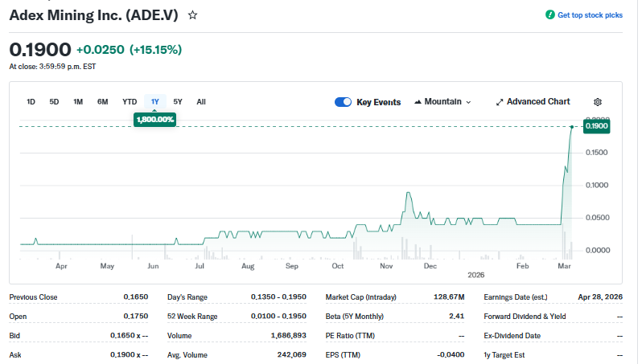The width and height of the screenshot is (642, 364).
Task: Click the Open price value 0.1750
Action: pyautogui.click(x=136, y=316)
